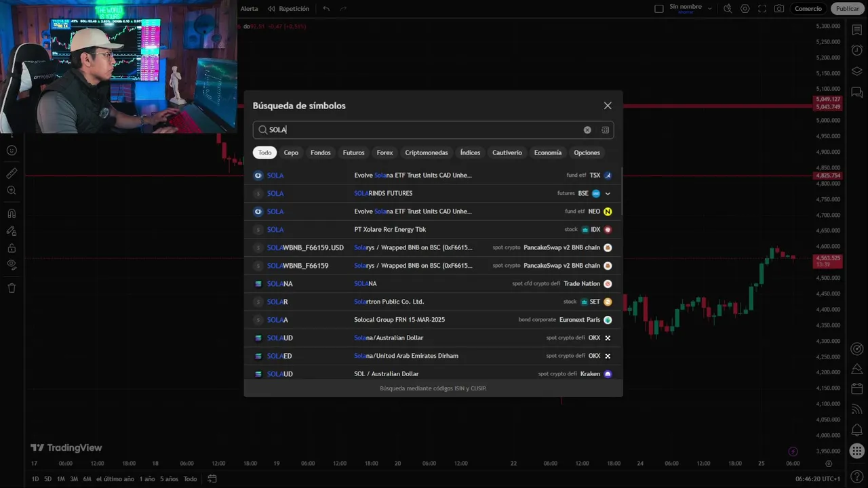Screen dimensions: 868x488
Task: Choose SOLA Evolve Solana ETF on NEO
Action: pyautogui.click(x=433, y=211)
